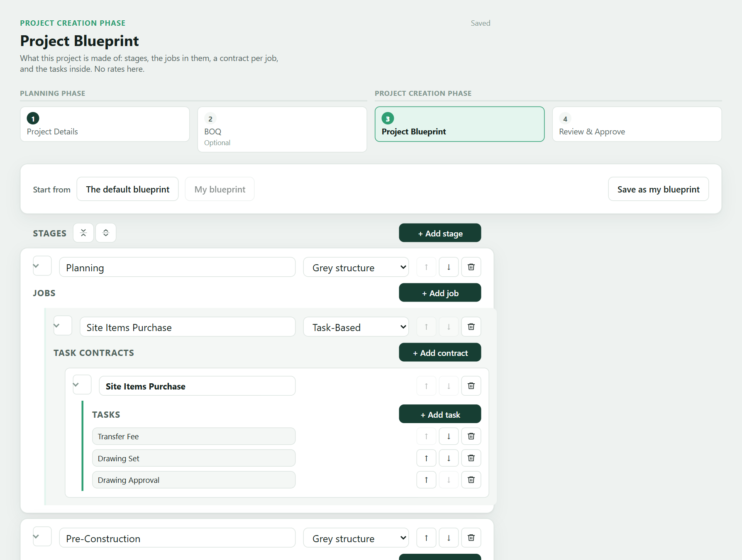
Task: Go to BOQ optional step
Action: pyautogui.click(x=282, y=129)
